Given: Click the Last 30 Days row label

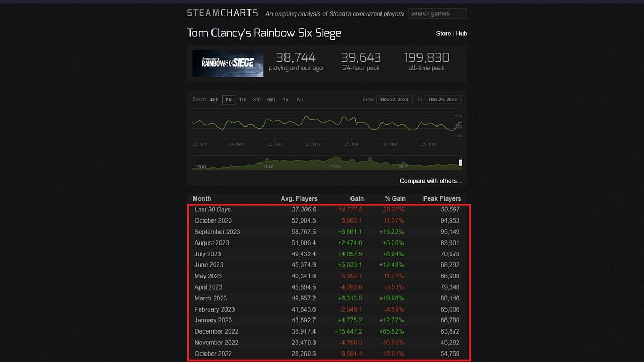Looking at the screenshot, I should pos(213,210).
